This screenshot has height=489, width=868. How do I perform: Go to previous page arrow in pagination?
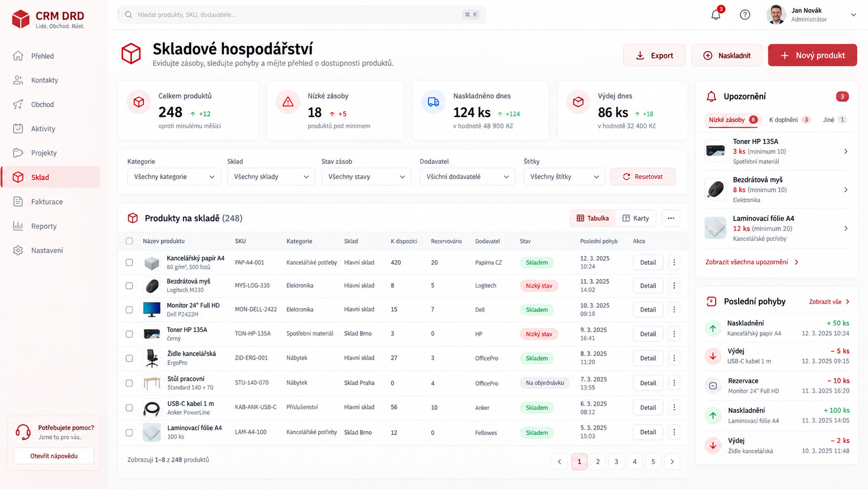[x=560, y=461]
